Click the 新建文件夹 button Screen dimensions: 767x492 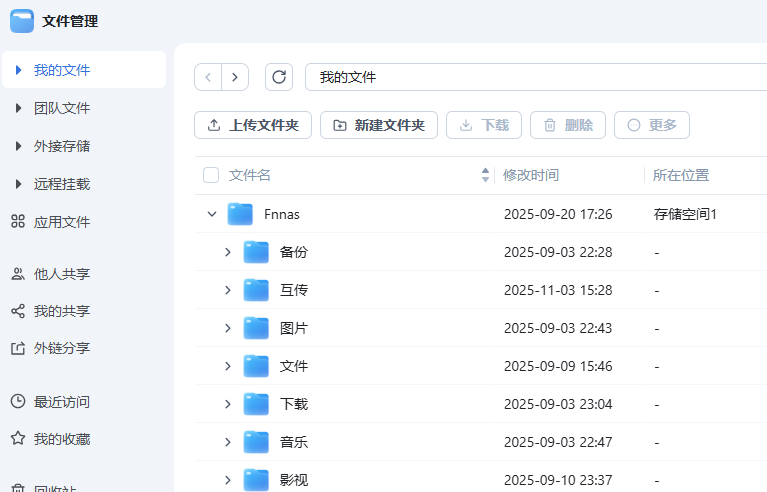(379, 125)
